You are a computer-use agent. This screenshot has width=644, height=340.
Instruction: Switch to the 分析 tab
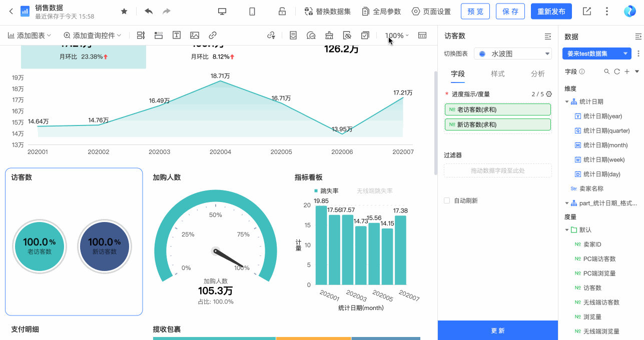(537, 74)
